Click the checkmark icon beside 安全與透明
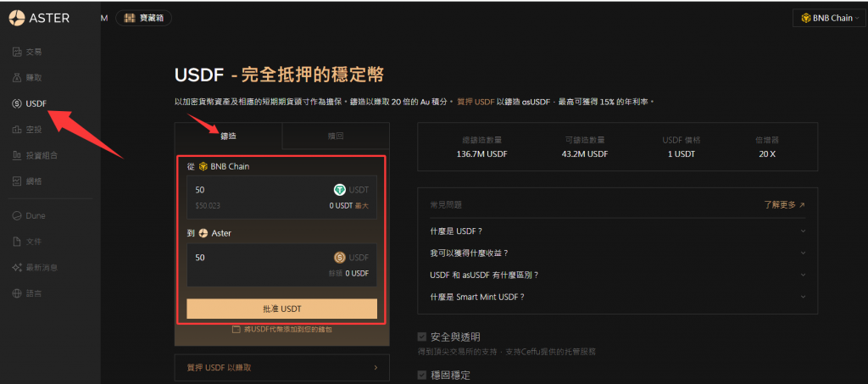Image resolution: width=868 pixels, height=384 pixels. tap(422, 337)
